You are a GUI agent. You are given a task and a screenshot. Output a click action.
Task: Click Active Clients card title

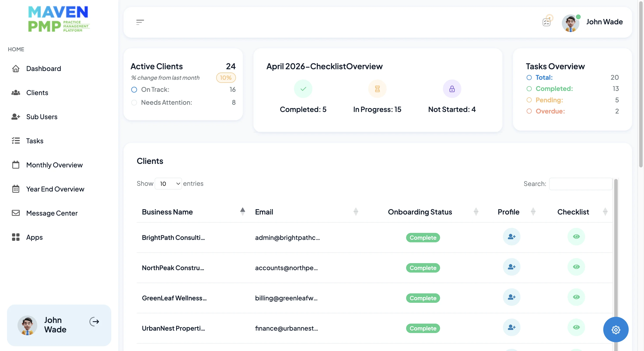[156, 66]
